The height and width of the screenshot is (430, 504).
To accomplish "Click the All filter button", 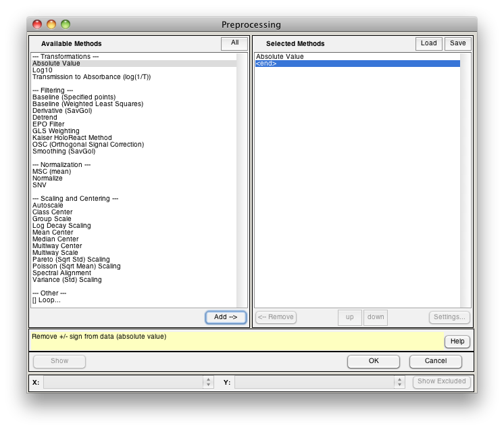I will point(234,43).
